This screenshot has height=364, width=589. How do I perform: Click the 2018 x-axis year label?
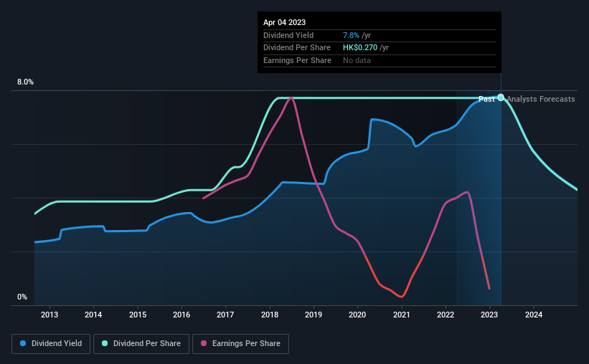(270, 315)
